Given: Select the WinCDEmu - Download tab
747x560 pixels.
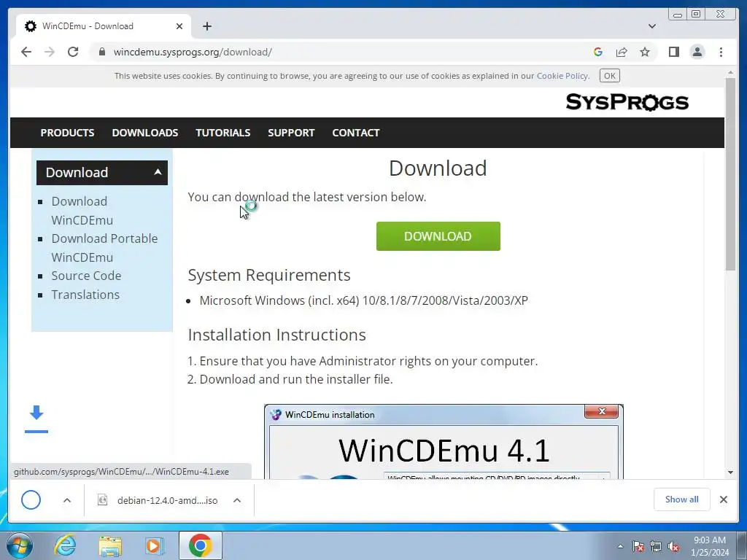Looking at the screenshot, I should (x=103, y=26).
